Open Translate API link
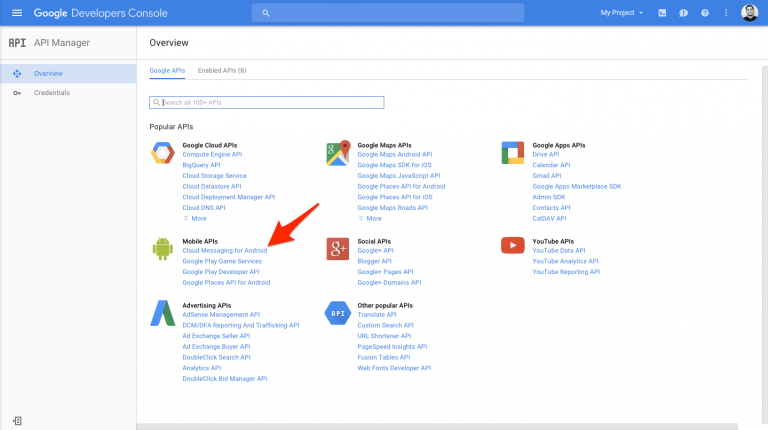This screenshot has height=430, width=768. 377,314
